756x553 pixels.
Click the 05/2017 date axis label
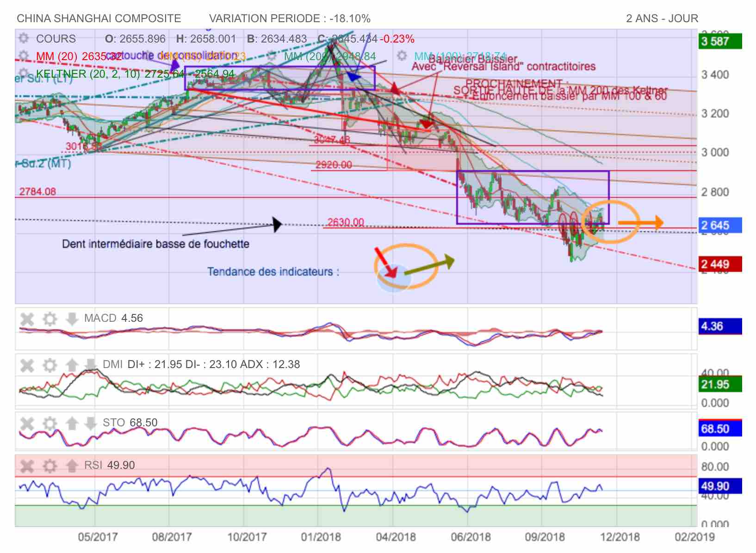[x=98, y=537]
